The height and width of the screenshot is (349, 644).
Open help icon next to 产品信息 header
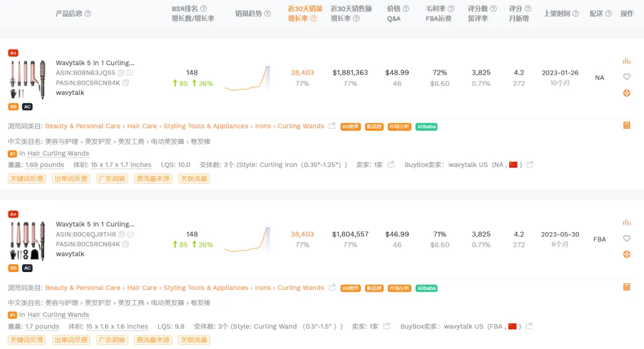tap(88, 14)
